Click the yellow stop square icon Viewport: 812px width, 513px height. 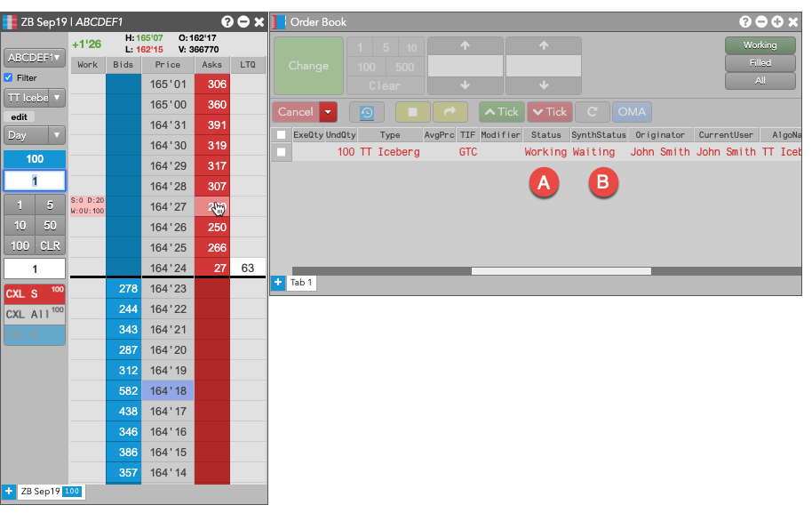click(x=412, y=112)
